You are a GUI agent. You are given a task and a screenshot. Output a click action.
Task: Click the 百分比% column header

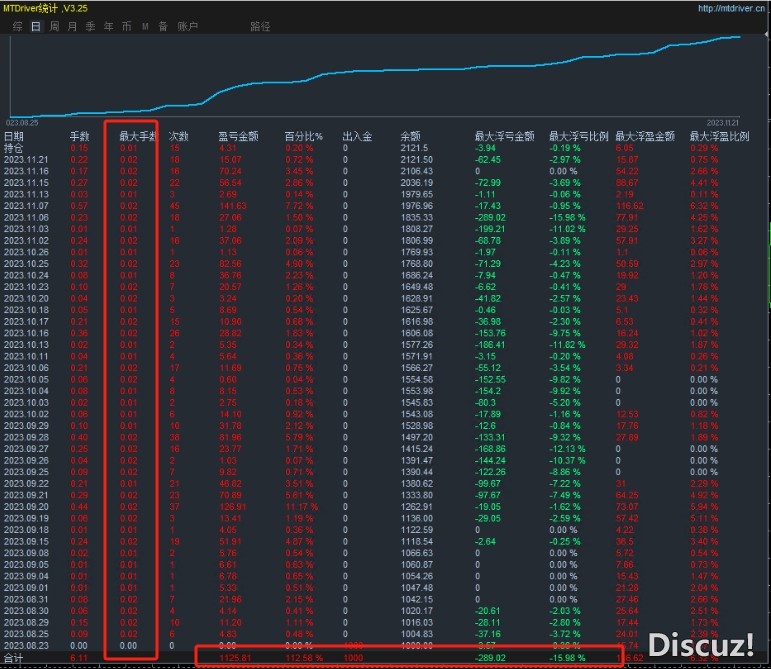click(x=303, y=136)
